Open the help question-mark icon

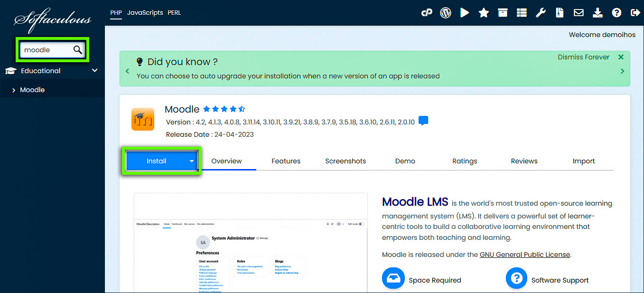(616, 12)
